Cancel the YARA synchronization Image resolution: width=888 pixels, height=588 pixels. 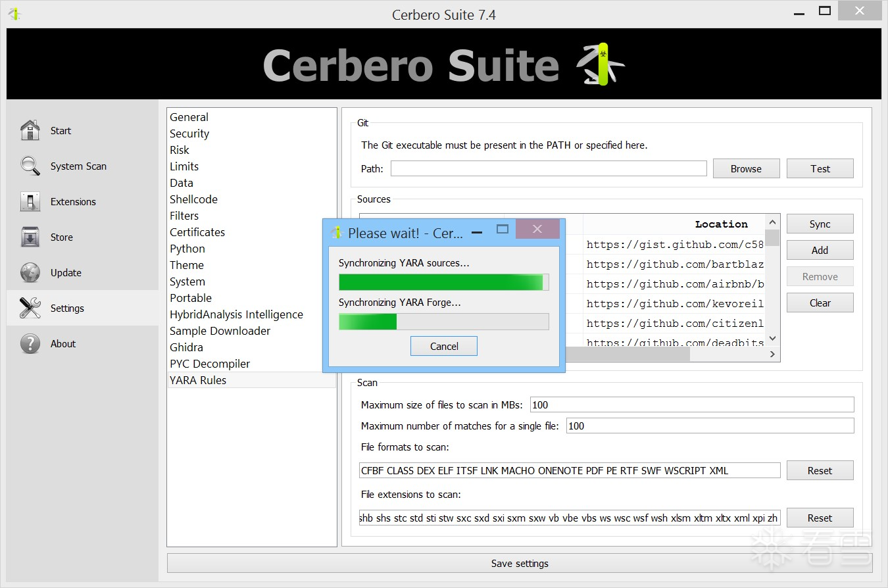[x=444, y=346]
